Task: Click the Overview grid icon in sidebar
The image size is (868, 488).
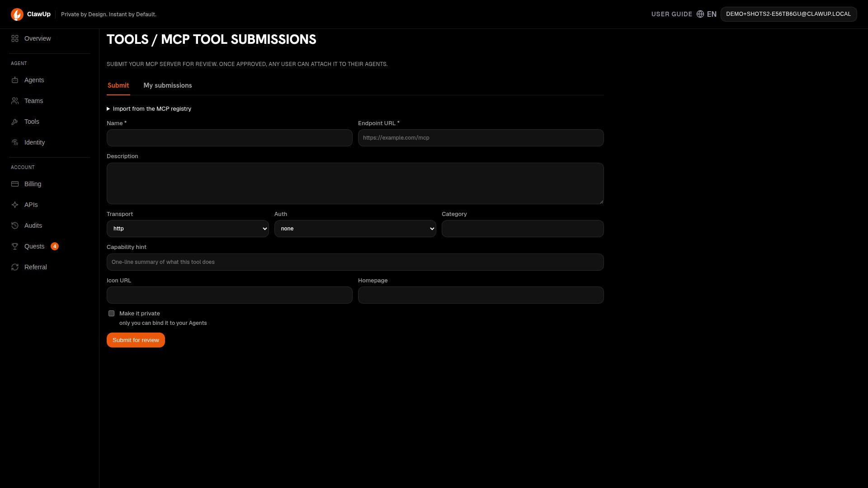Action: 15,38
